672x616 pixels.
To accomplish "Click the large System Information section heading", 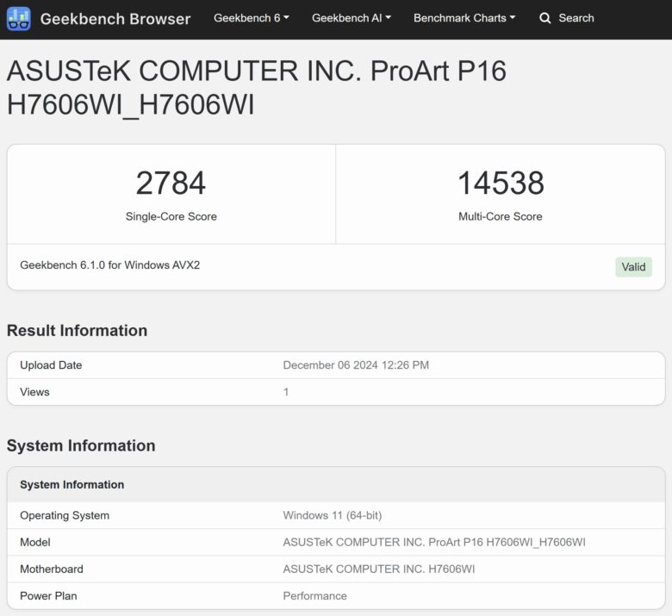I will [x=81, y=445].
